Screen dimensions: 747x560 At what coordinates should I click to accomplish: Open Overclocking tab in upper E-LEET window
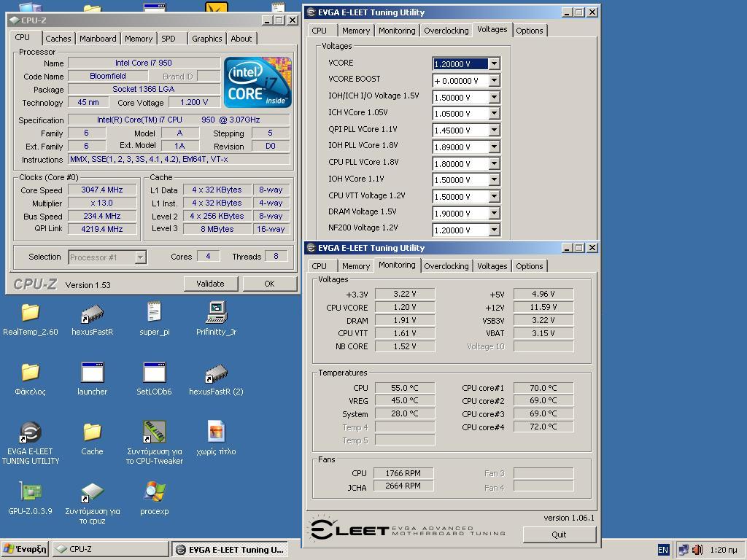446,31
